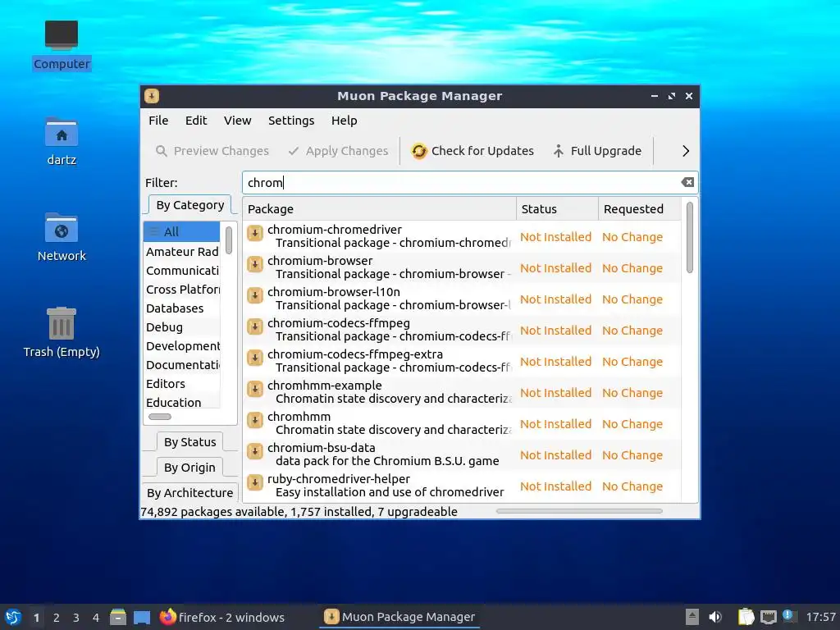Click the category list vertical scrollbar
Image resolution: width=840 pixels, height=630 pixels.
(229, 240)
